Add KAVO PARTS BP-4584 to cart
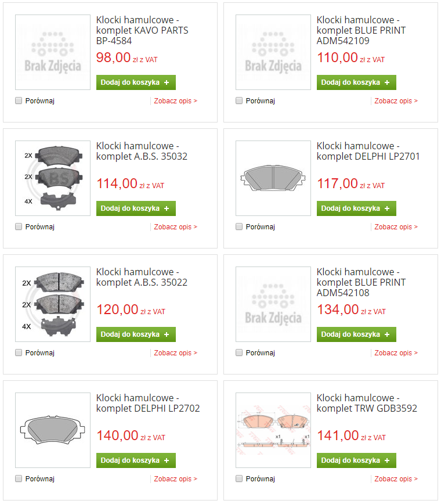441x504 pixels. pos(136,82)
